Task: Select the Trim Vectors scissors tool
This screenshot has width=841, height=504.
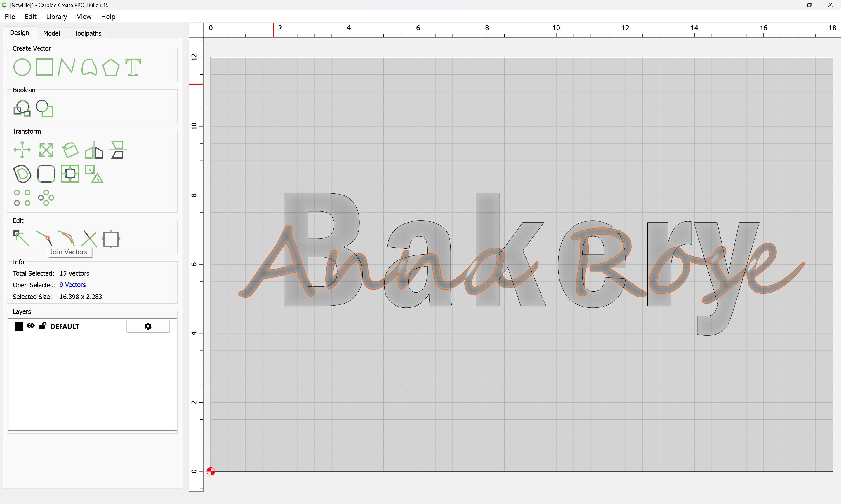Action: (89, 238)
